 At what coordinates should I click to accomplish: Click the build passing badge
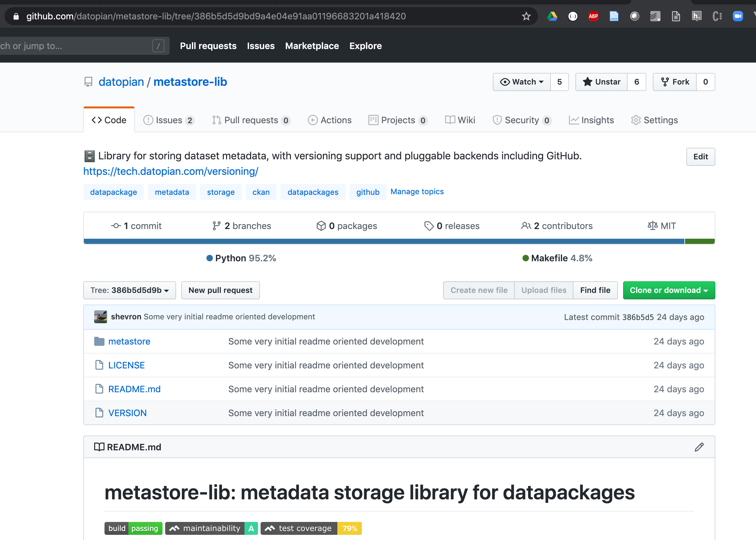(x=133, y=528)
